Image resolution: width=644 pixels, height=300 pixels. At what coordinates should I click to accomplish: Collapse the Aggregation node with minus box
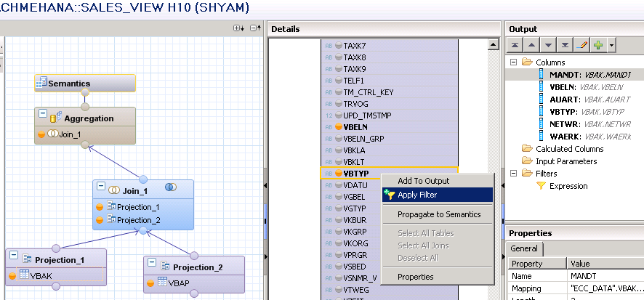coord(43,114)
